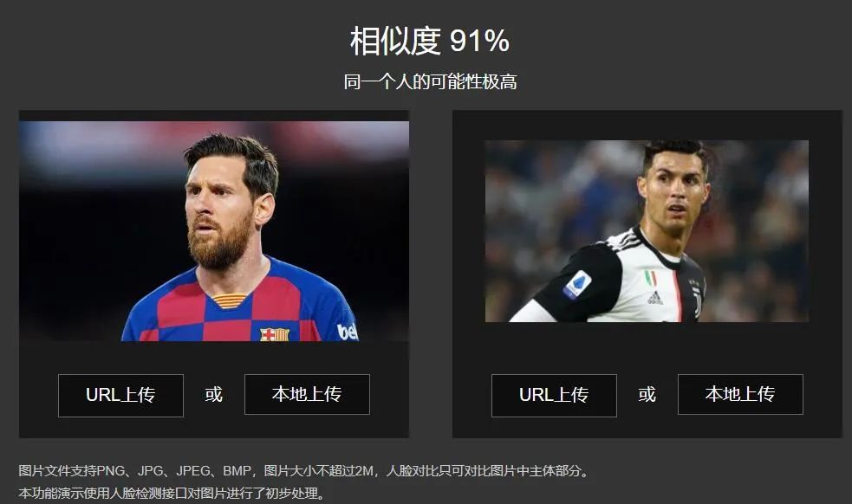Open the blue-red checkered jersey photo
Screen dimensions: 852x504
click(x=214, y=231)
